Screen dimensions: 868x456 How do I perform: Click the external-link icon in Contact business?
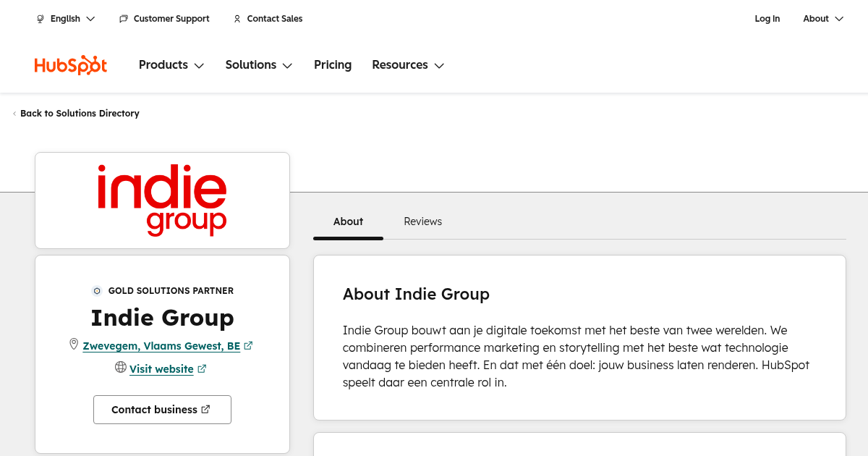click(x=205, y=409)
